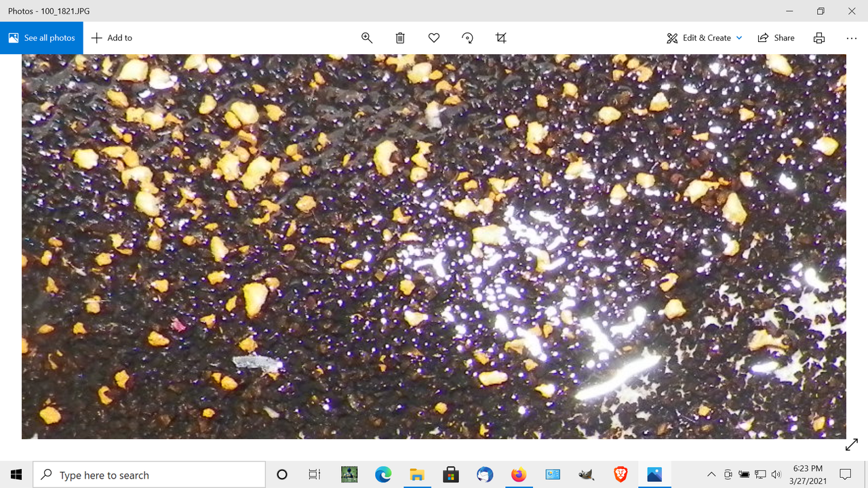The image size is (868, 488).
Task: Launch GIMP from the taskbar
Action: 587,474
